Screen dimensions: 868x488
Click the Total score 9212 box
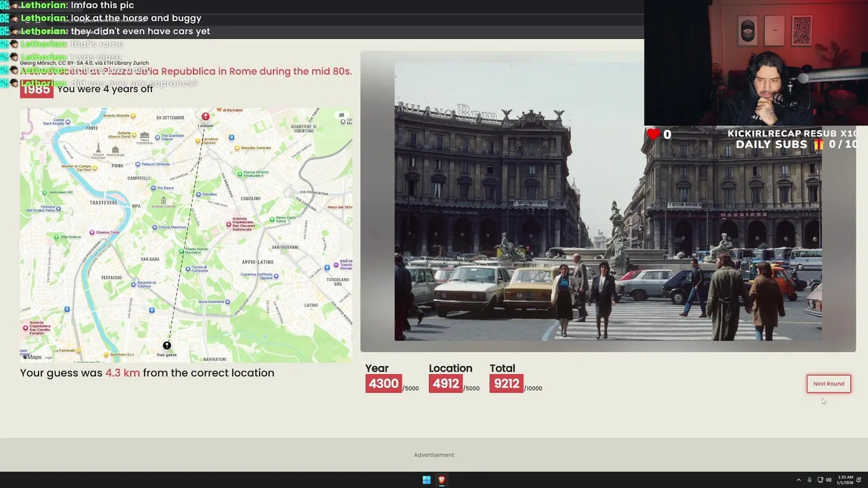point(507,384)
